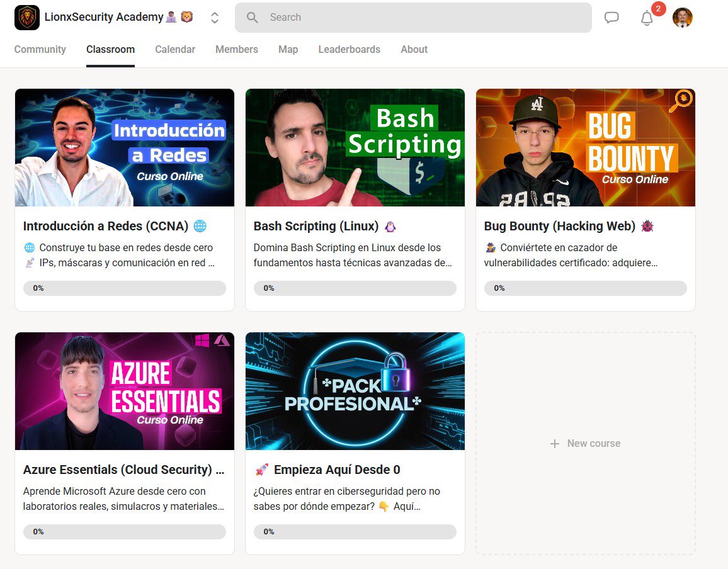Click the red notification count badge

[x=658, y=9]
